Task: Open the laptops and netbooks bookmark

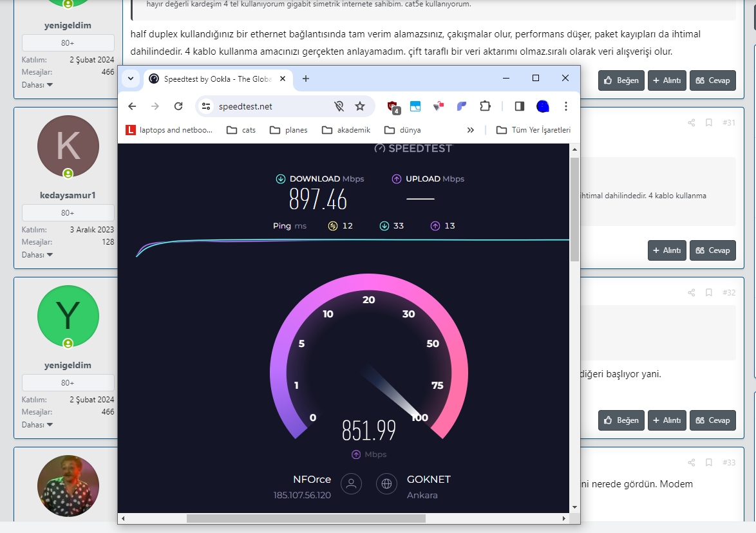Action: point(169,130)
